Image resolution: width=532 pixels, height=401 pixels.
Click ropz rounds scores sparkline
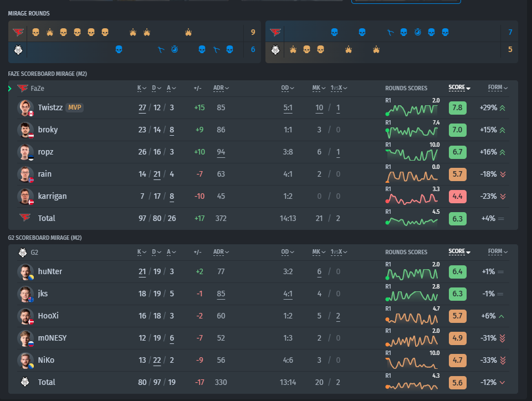click(412, 154)
